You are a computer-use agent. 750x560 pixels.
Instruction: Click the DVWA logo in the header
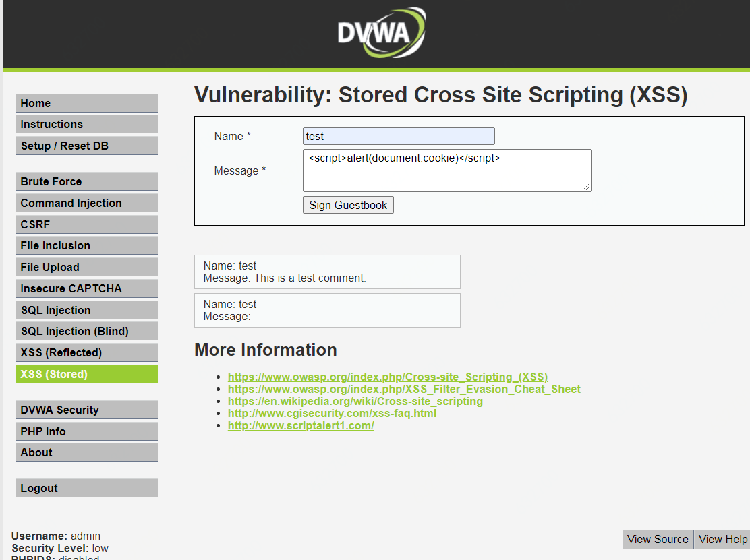click(x=382, y=32)
